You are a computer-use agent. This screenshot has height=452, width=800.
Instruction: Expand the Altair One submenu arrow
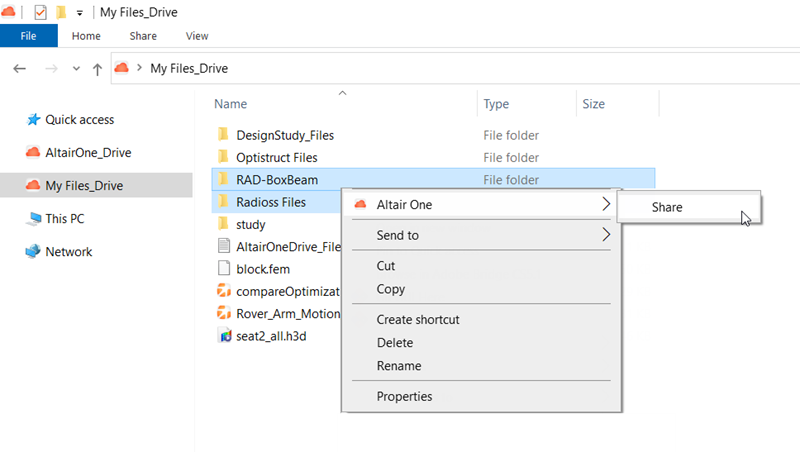coord(606,204)
